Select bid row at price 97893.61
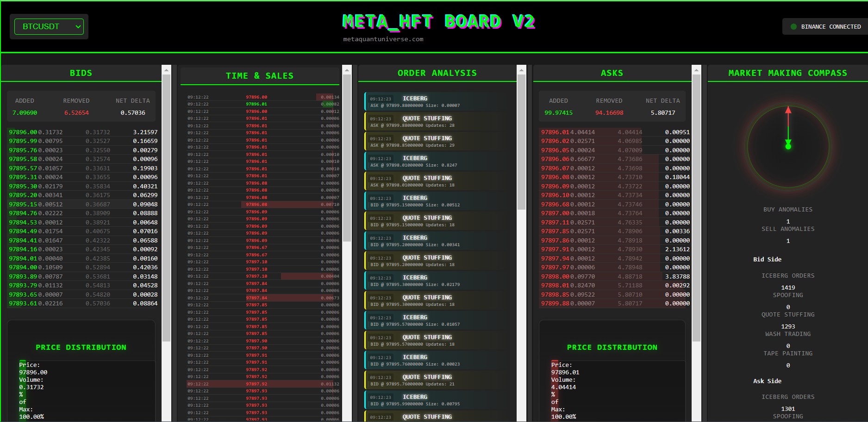This screenshot has height=422, width=868. coord(83,304)
